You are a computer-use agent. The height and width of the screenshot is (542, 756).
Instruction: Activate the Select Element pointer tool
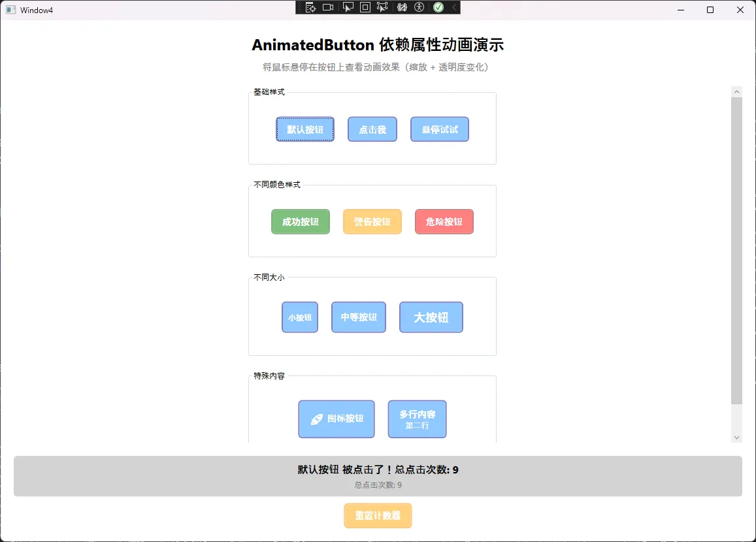point(348,7)
